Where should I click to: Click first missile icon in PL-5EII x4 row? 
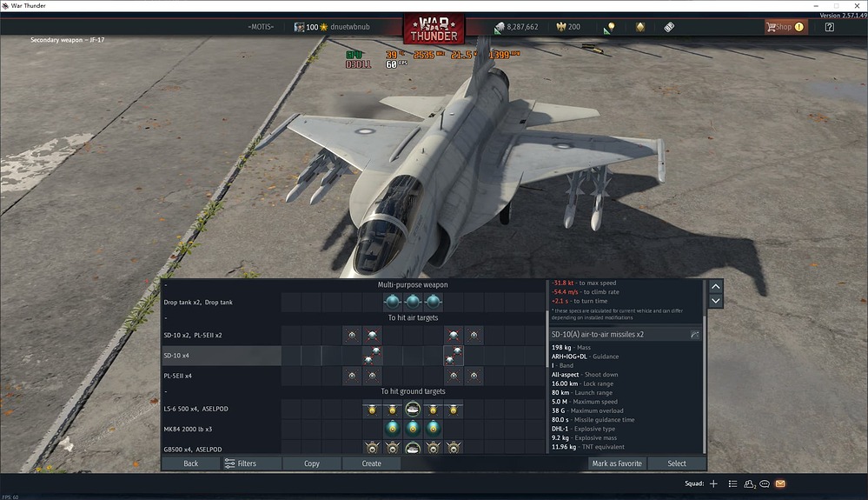352,376
